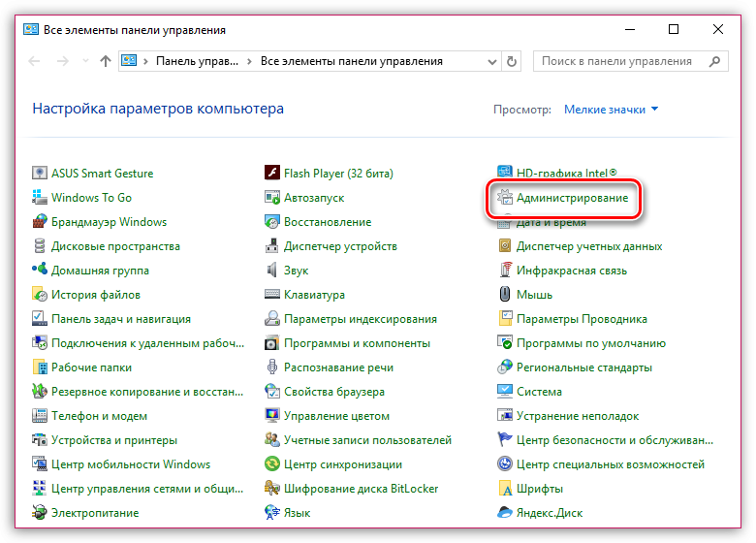
Task: Click the Брандмауэр Windows icon
Action: click(x=40, y=222)
